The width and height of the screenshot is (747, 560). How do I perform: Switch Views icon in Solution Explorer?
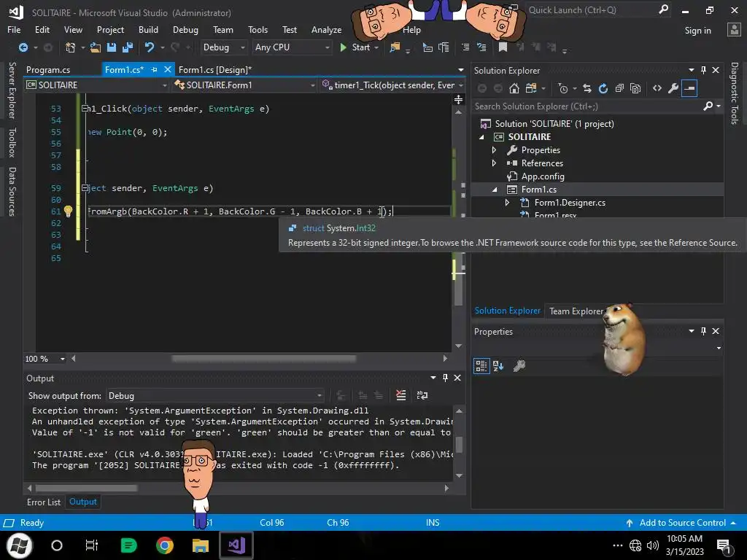point(531,88)
